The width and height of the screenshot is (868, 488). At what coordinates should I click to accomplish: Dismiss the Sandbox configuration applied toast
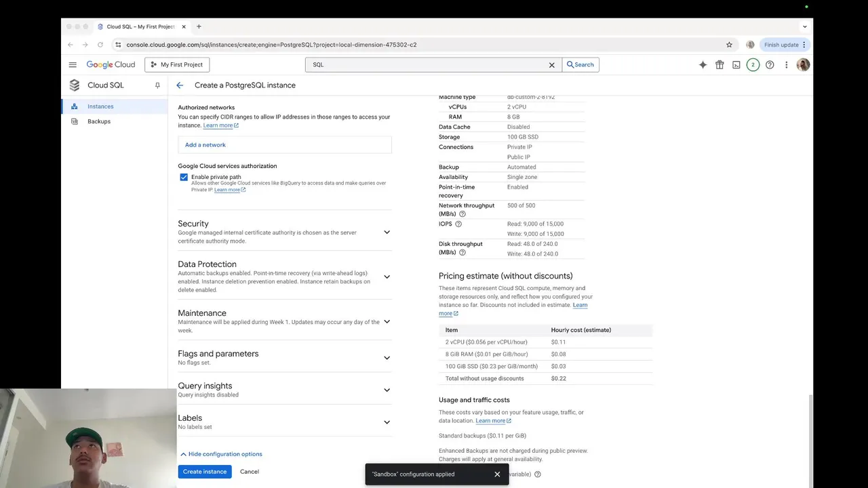497,474
